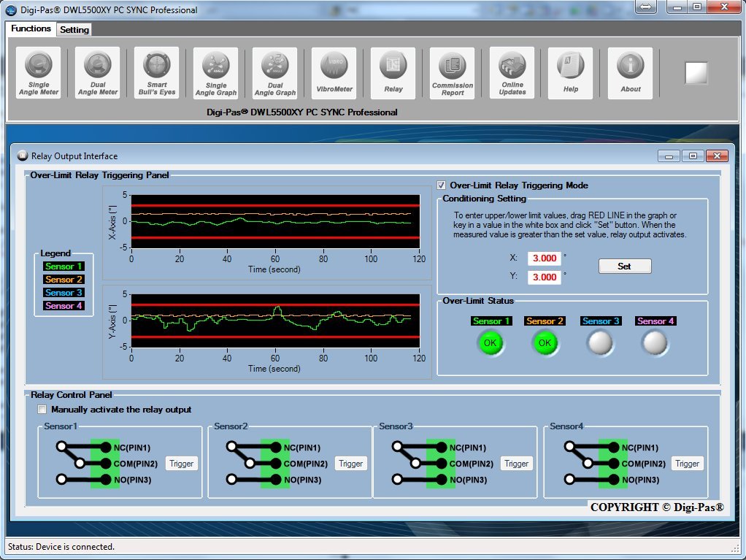Disable Over-Limit Relay Triggering Mode checkbox
746x560 pixels.
[441, 185]
